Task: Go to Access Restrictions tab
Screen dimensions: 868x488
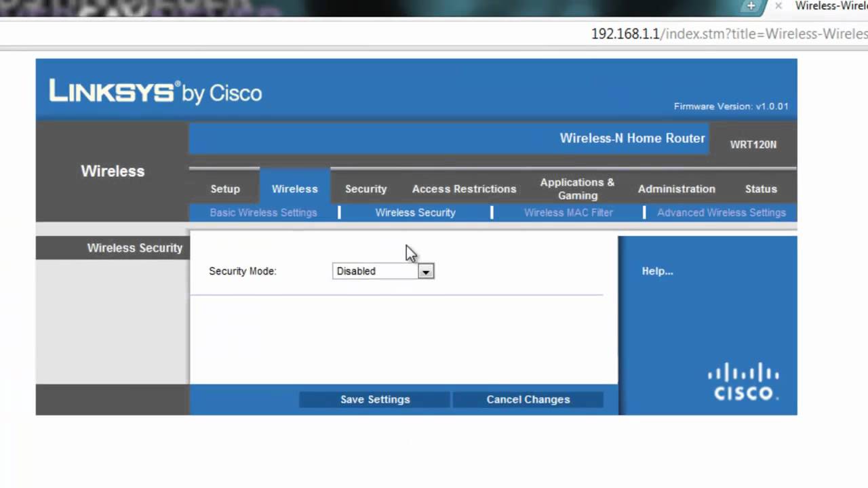Action: 464,189
